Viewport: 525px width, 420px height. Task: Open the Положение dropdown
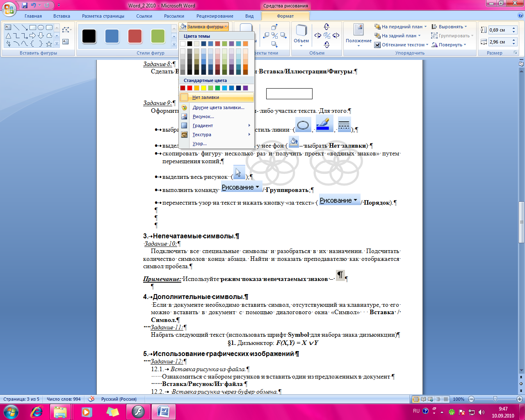(358, 35)
